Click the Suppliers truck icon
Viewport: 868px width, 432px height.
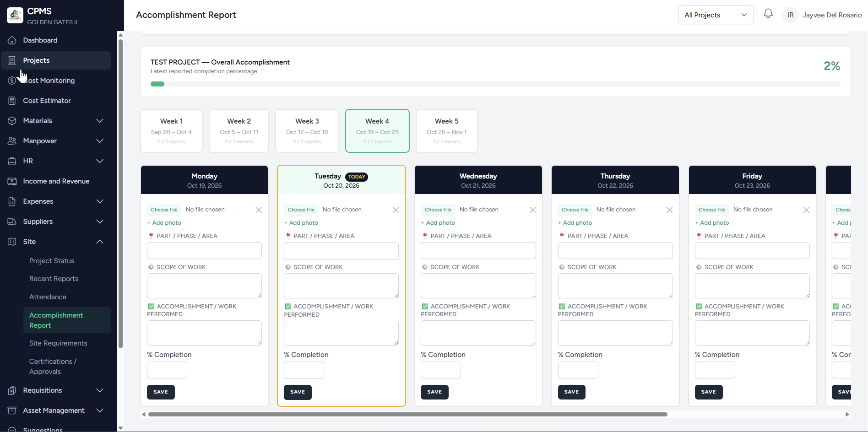[x=12, y=221]
